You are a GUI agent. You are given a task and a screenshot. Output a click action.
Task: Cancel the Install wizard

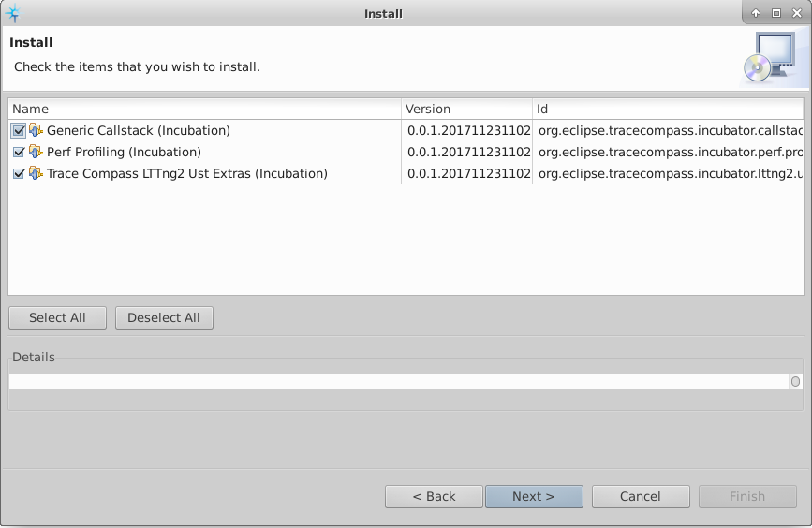pyautogui.click(x=641, y=496)
